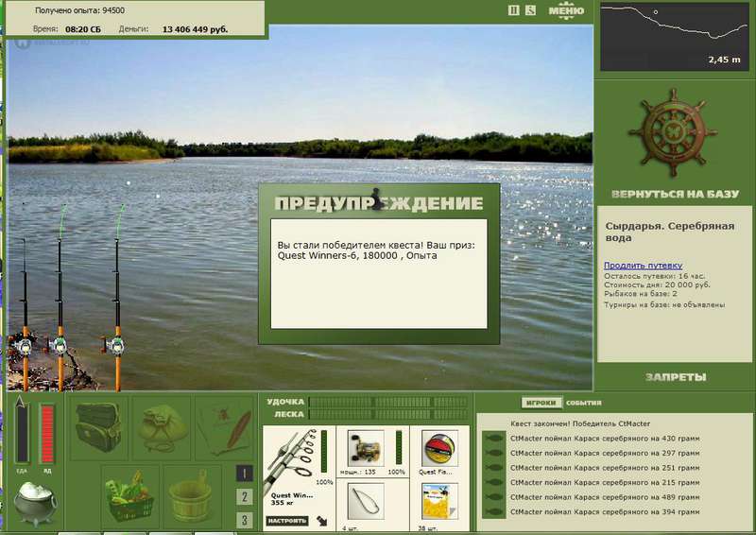Open the ЗАПРЕТЫ restrictions panel
The width and height of the screenshot is (756, 535).
click(x=676, y=377)
